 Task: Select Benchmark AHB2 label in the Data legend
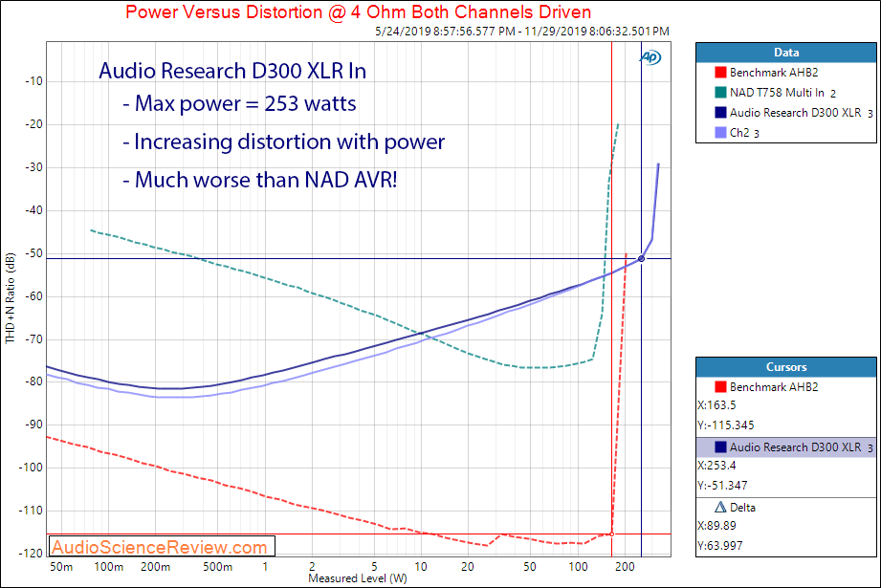point(774,73)
